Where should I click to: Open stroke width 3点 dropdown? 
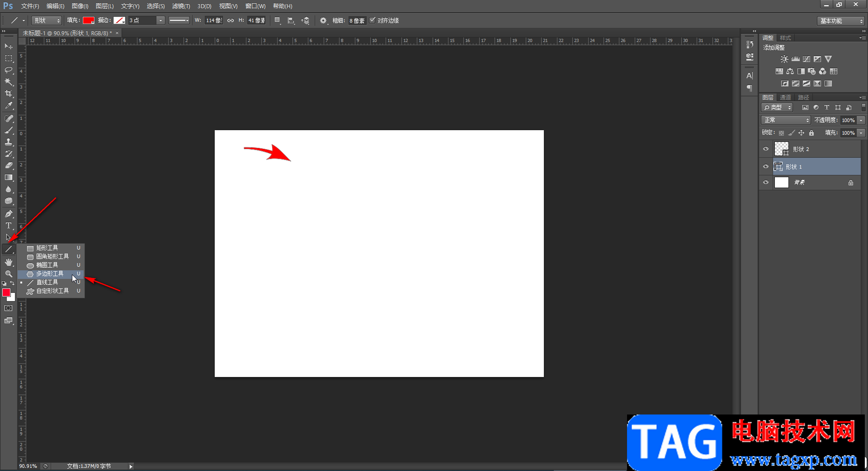coord(160,20)
